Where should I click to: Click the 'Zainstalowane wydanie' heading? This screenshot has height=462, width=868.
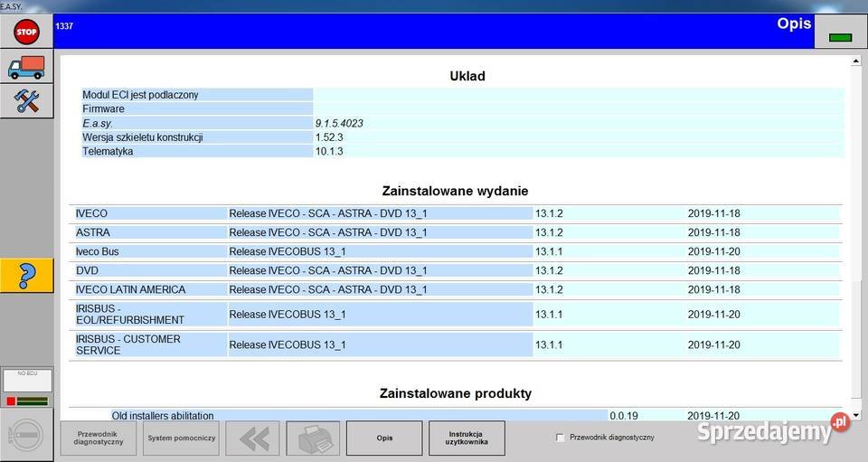click(455, 191)
